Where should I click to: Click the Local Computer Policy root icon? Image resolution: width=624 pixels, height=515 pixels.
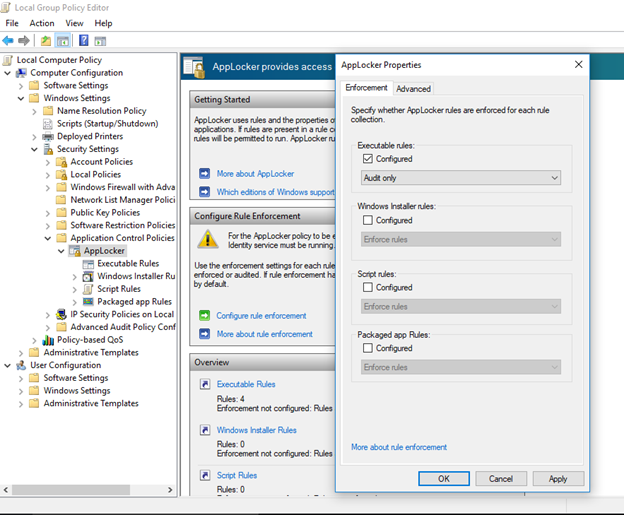[x=8, y=60]
